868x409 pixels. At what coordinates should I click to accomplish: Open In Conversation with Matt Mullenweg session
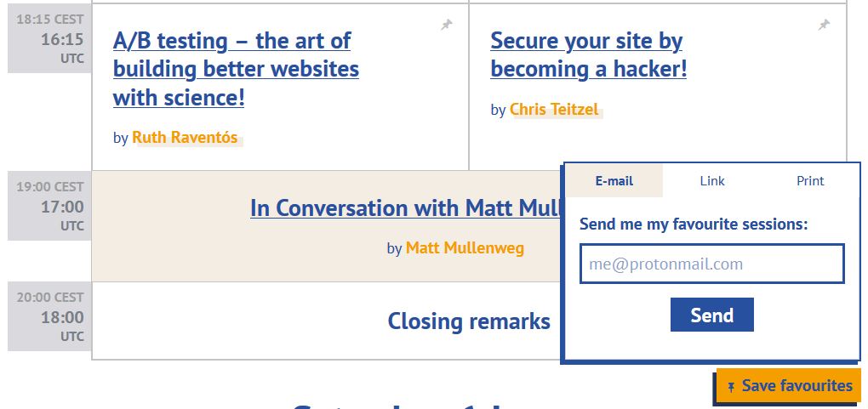tap(405, 208)
